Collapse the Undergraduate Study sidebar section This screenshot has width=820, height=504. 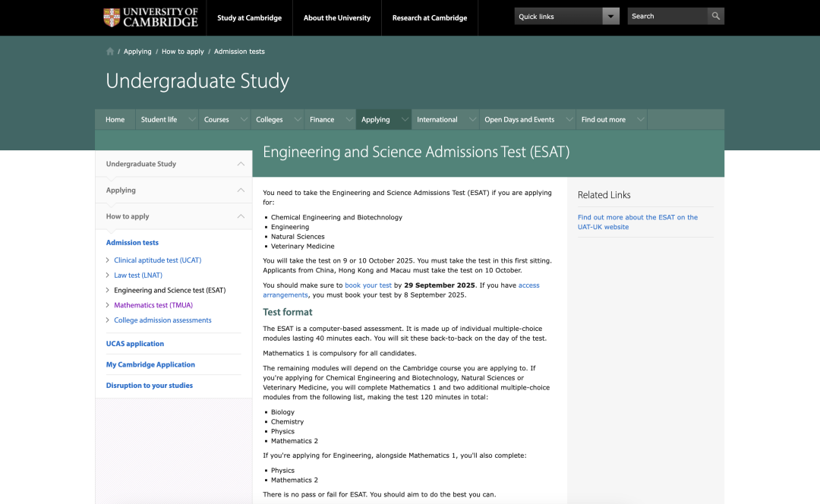click(x=241, y=164)
